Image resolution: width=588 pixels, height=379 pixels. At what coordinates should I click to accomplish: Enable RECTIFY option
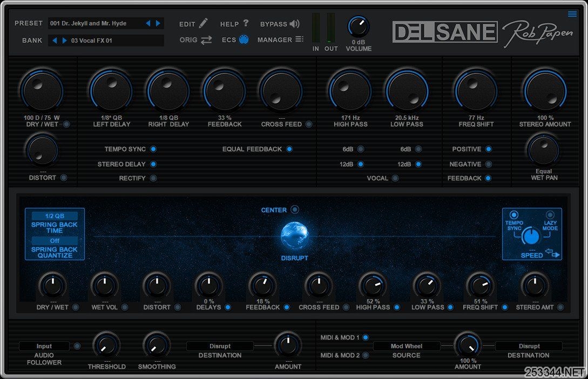(153, 178)
